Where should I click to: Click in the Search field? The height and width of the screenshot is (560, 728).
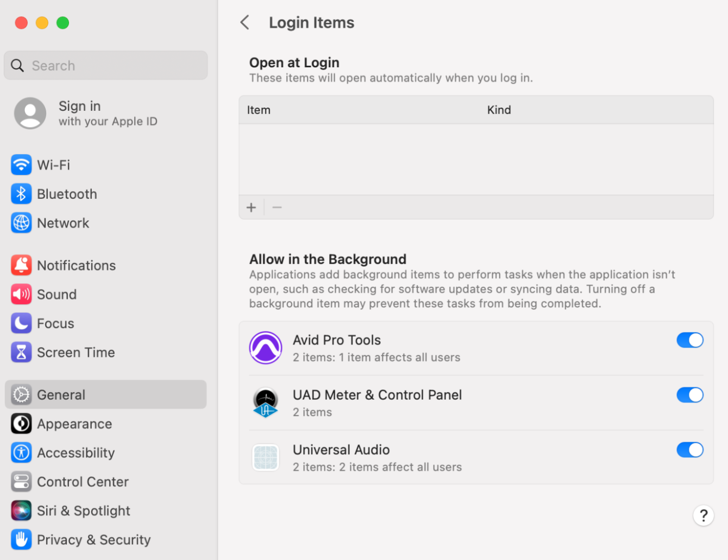[x=105, y=66]
